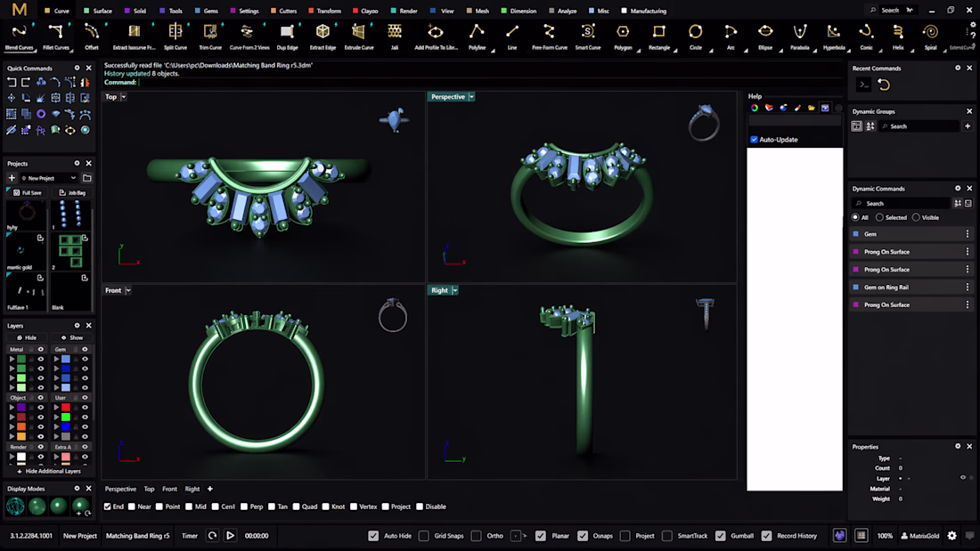This screenshot has width=980, height=551.
Task: Uncheck the Auto-Update checkbox
Action: (754, 140)
